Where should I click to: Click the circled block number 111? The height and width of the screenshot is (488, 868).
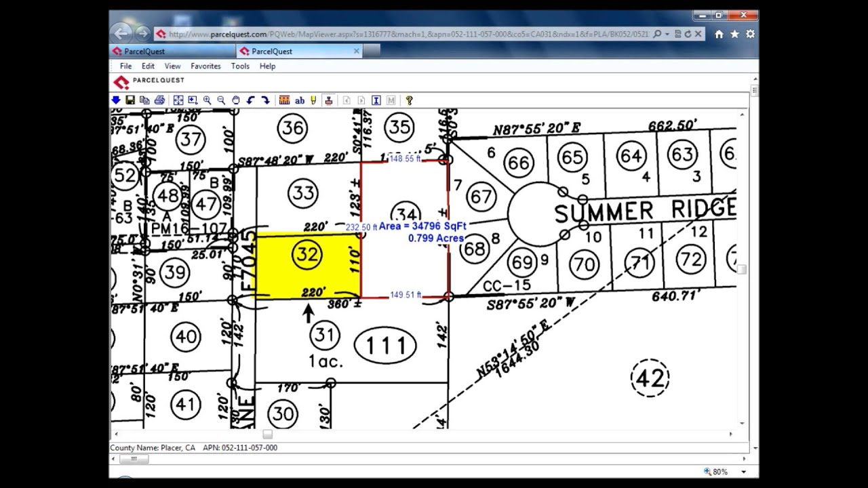pyautogui.click(x=386, y=346)
